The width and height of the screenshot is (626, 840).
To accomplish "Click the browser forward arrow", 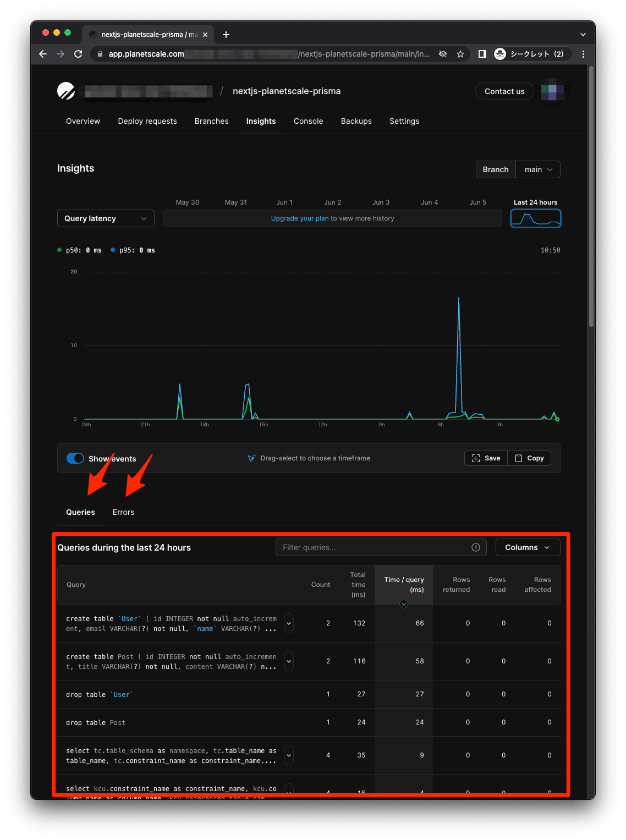I will [x=61, y=54].
